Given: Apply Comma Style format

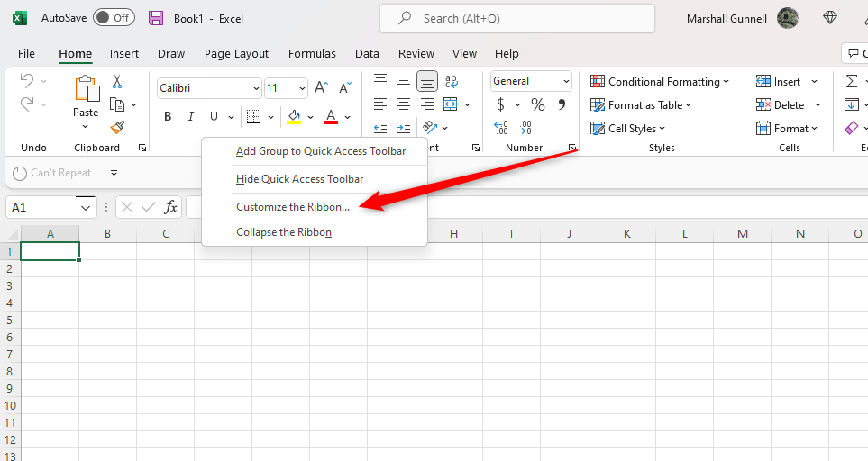Looking at the screenshot, I should click(562, 104).
